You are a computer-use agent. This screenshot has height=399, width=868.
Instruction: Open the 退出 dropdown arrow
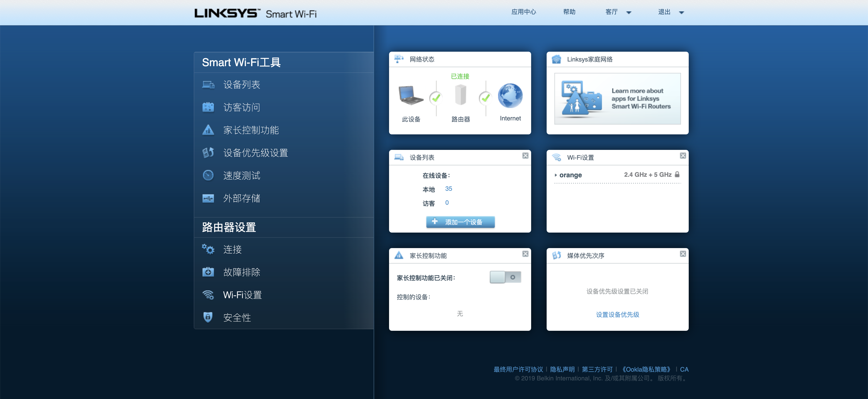681,13
